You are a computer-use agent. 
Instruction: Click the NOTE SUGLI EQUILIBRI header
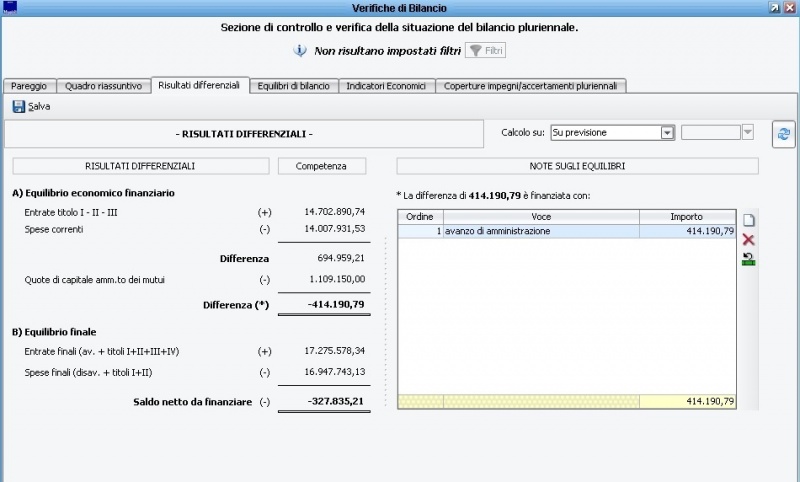click(x=577, y=166)
